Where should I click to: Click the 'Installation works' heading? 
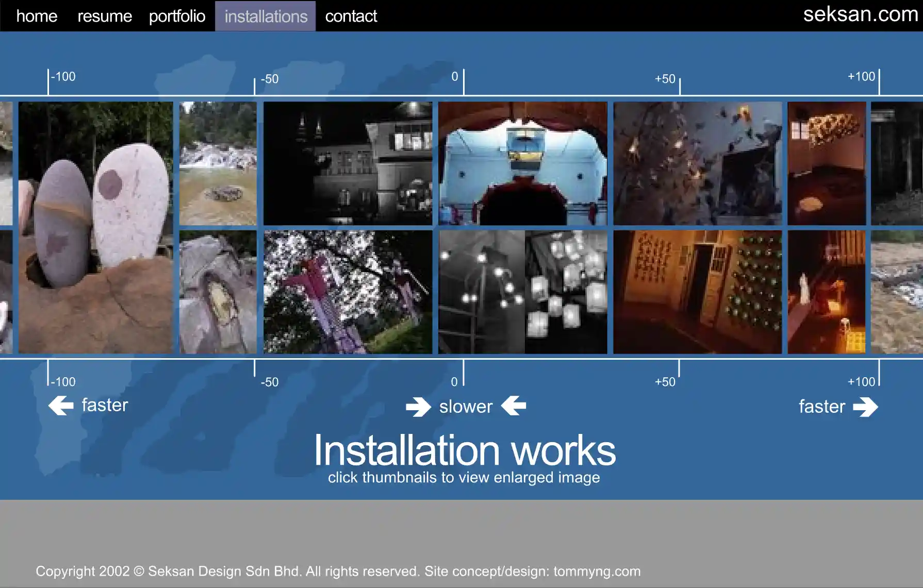tap(465, 450)
